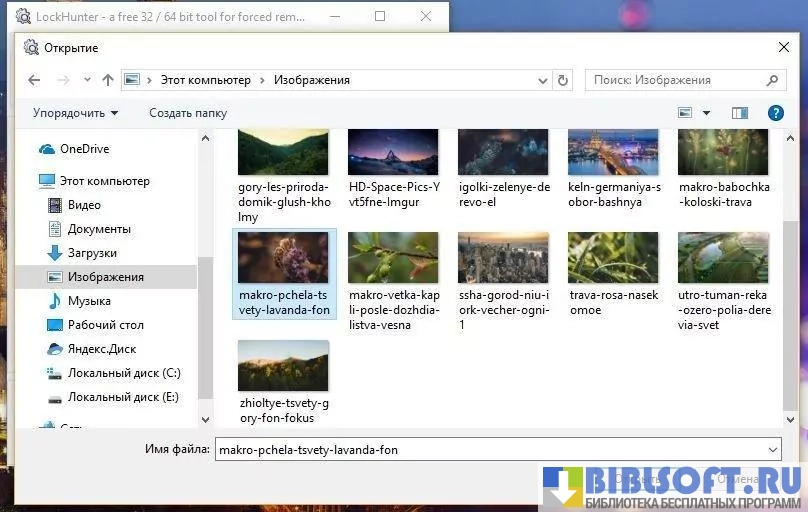The image size is (808, 512).
Task: Expand the Этот компьютер tree node
Action: 26,181
